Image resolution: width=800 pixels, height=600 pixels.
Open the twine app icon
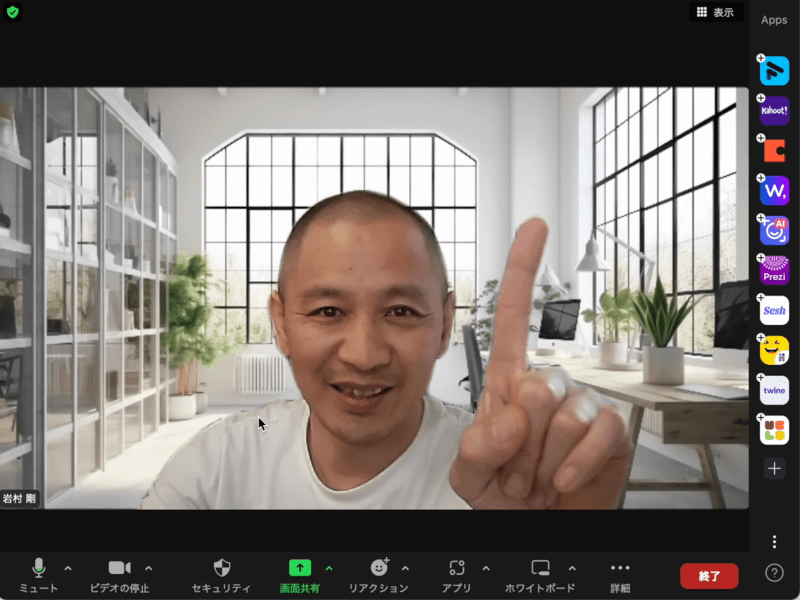[774, 390]
